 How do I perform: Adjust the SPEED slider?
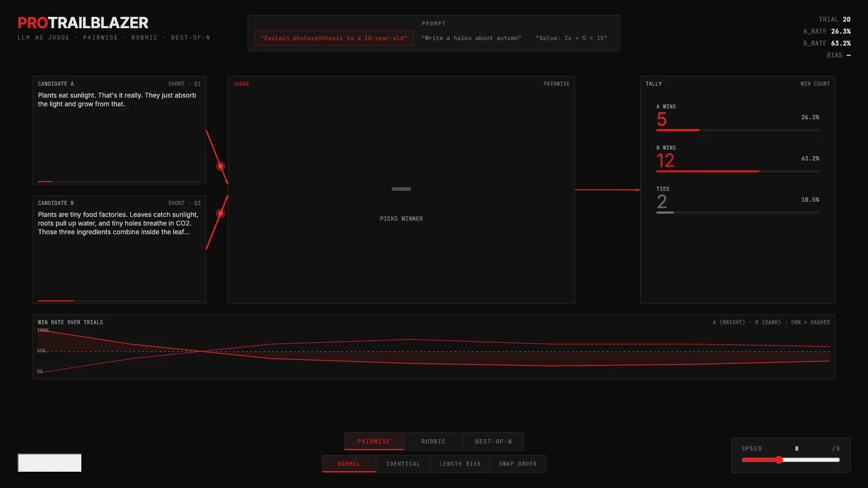click(780, 459)
